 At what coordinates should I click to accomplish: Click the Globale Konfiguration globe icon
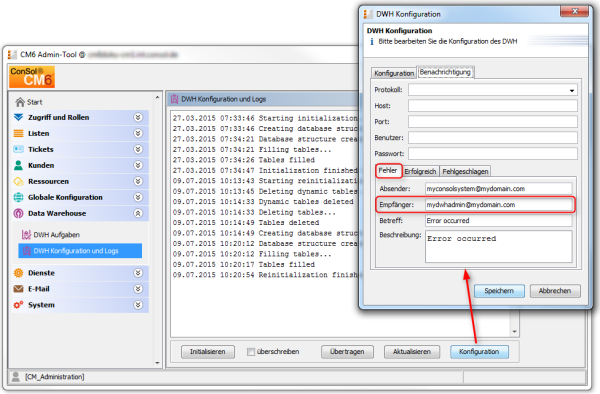tap(18, 197)
